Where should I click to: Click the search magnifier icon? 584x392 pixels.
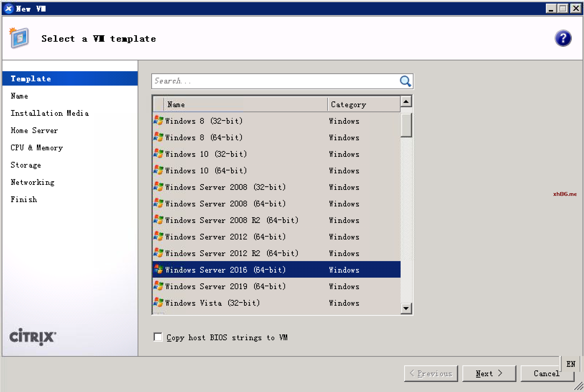coord(405,81)
